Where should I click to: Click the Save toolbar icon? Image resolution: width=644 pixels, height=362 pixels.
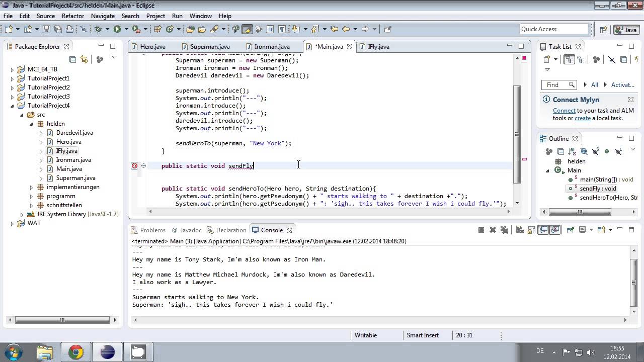pyautogui.click(x=46, y=29)
